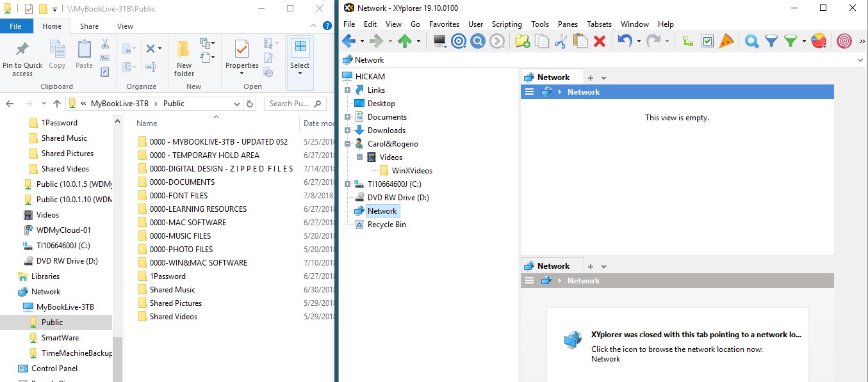Select Recycle Bin in XYplorer tree
868x382 pixels.
pyautogui.click(x=386, y=225)
